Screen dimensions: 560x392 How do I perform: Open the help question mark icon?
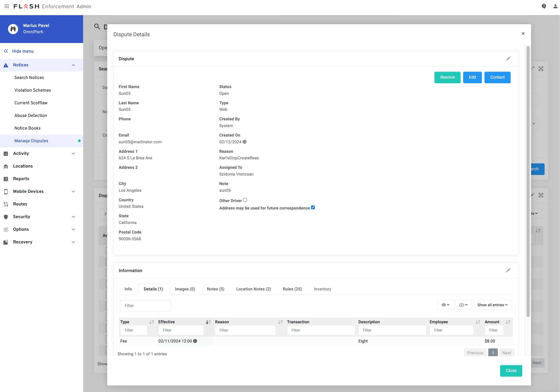(544, 6)
